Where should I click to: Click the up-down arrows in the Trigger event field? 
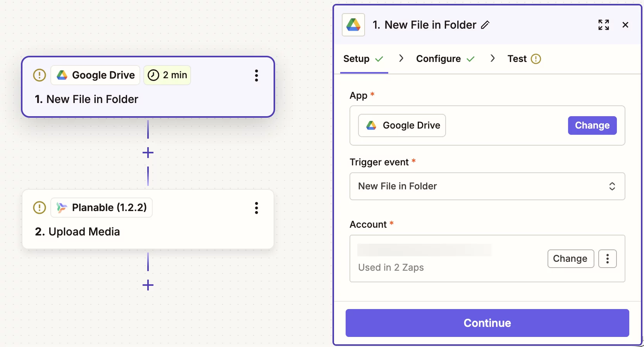pyautogui.click(x=612, y=186)
